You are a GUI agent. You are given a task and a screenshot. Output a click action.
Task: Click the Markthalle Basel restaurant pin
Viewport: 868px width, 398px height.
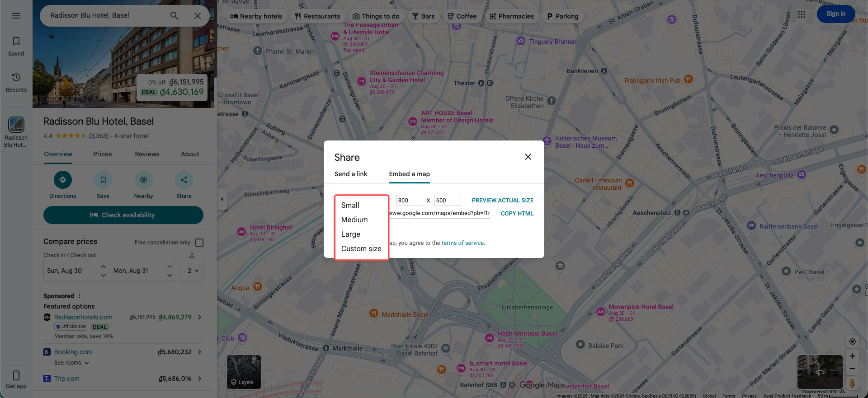pos(374,313)
